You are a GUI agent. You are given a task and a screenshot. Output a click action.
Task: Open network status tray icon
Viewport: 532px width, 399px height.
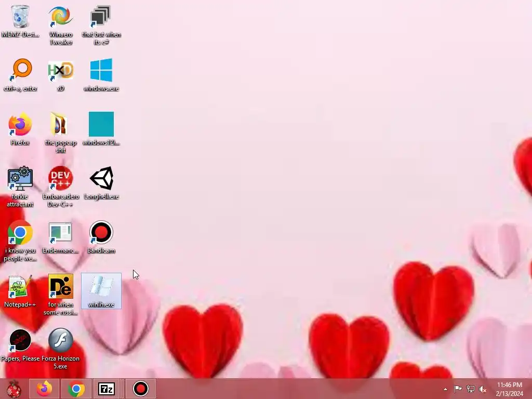(470, 389)
